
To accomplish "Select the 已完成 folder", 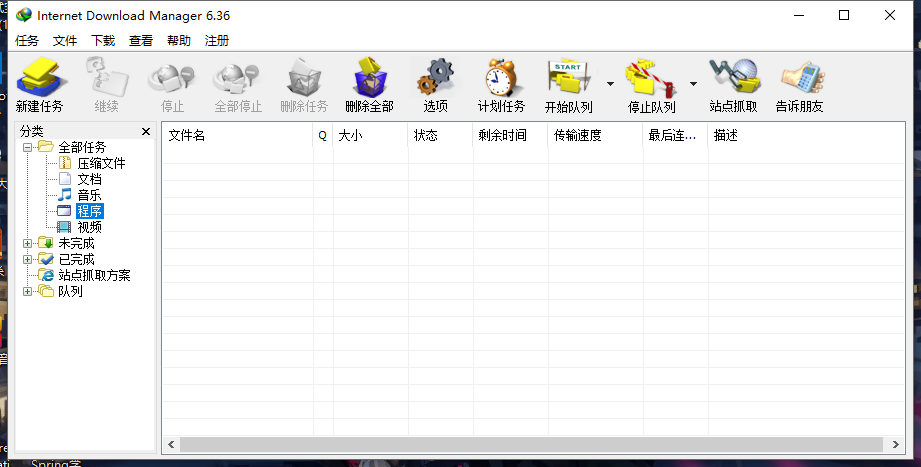I will click(76, 259).
